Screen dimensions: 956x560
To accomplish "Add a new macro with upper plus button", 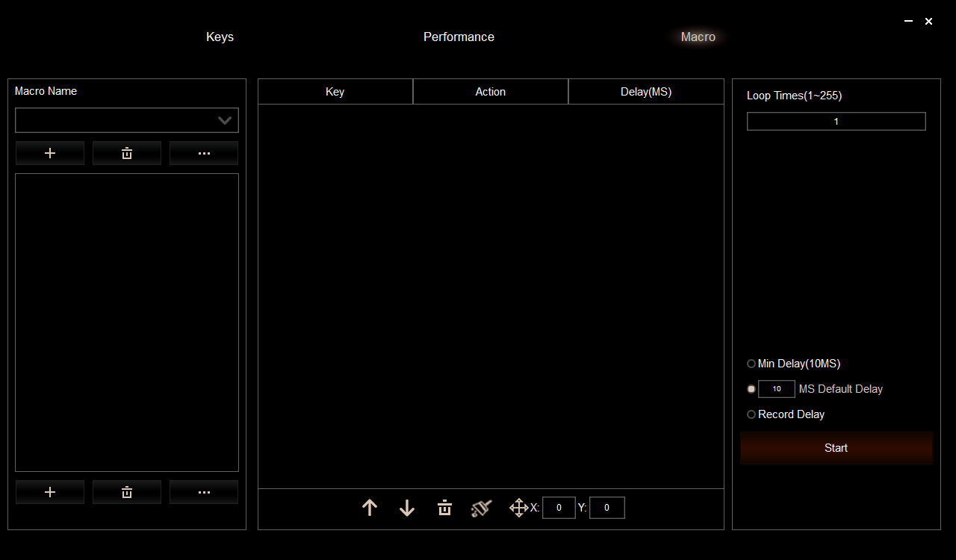I will (x=50, y=153).
